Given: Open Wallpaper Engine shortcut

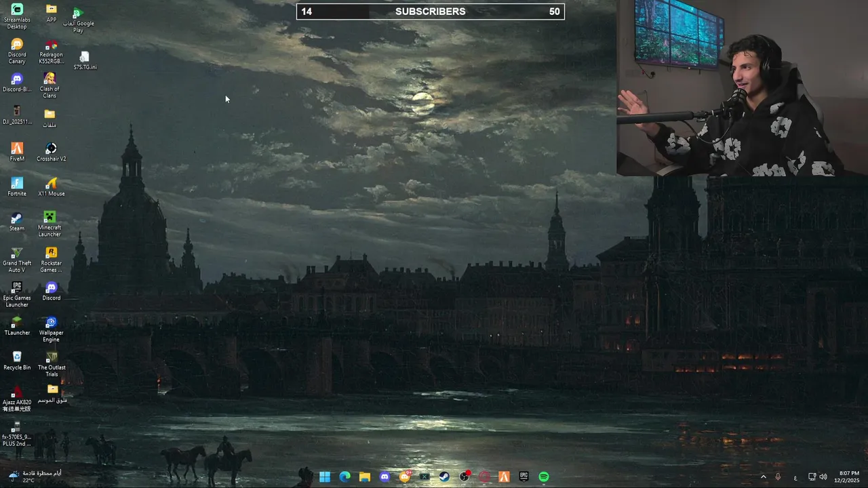Looking at the screenshot, I should point(51,329).
